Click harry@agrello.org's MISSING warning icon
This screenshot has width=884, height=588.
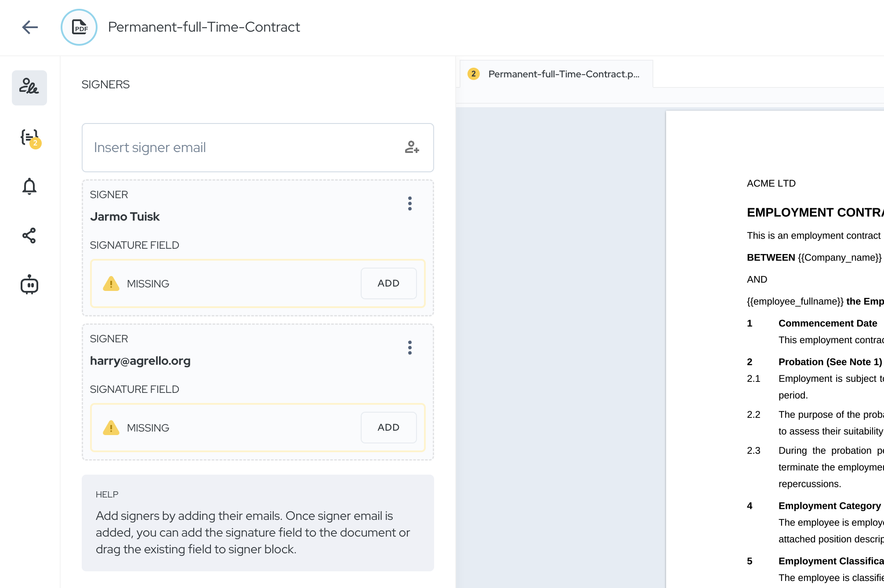pyautogui.click(x=111, y=428)
